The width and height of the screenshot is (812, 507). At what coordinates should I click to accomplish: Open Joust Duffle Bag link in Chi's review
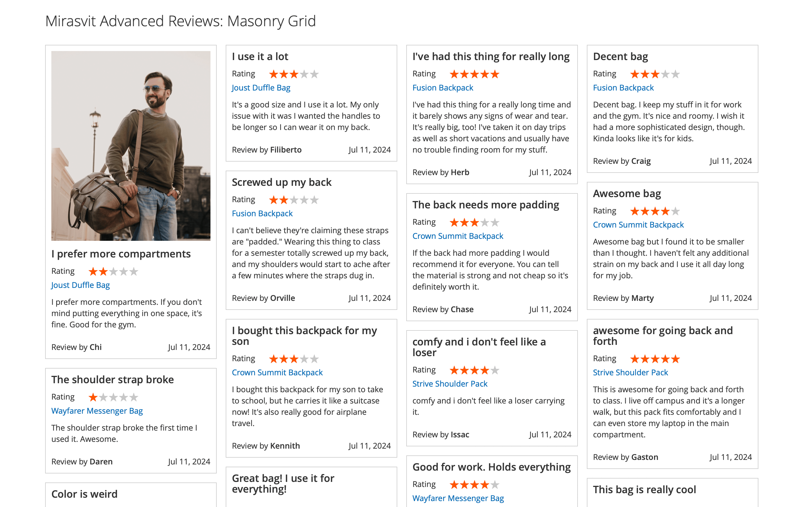[80, 285]
